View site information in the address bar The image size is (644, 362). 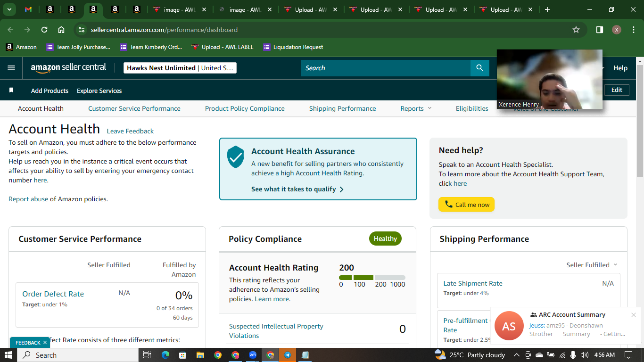[82, 30]
